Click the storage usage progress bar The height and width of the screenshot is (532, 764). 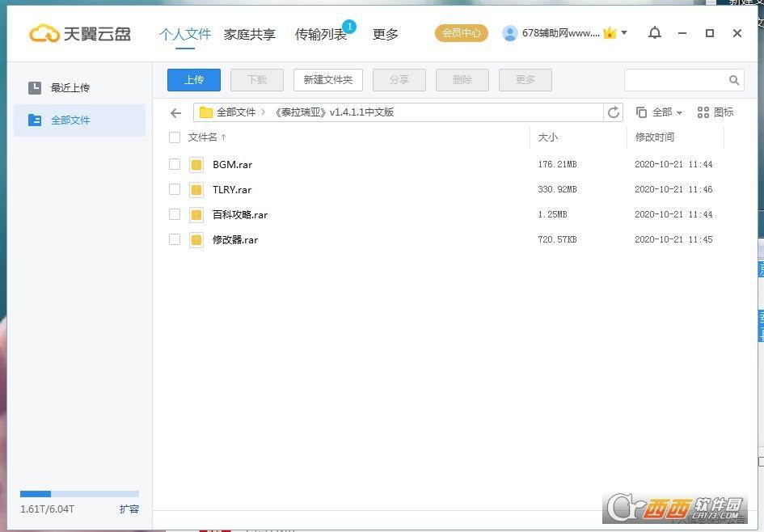pyautogui.click(x=78, y=493)
